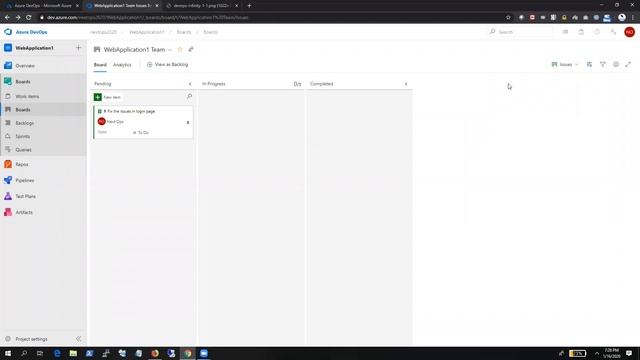The image size is (640, 360).
Task: Open Test Plans in the sidebar
Action: (25, 196)
